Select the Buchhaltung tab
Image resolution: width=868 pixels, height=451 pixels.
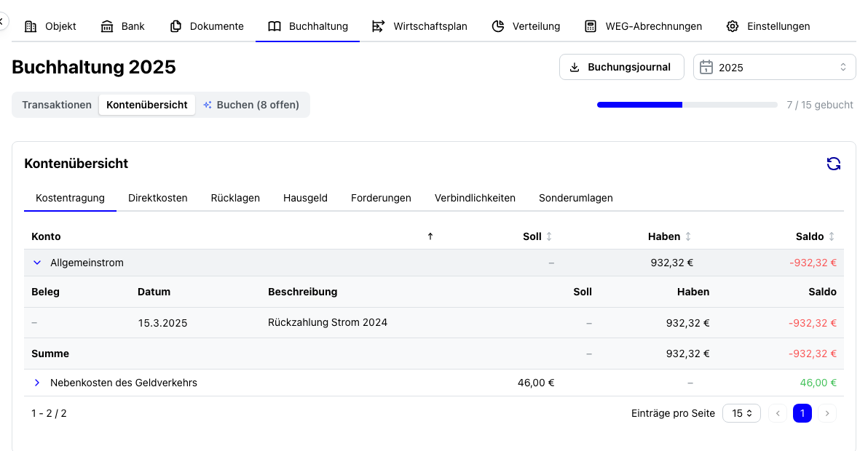point(308,26)
